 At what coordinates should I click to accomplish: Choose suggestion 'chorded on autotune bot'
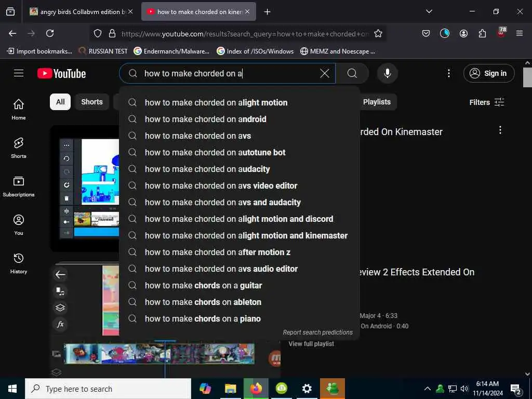(x=240, y=152)
